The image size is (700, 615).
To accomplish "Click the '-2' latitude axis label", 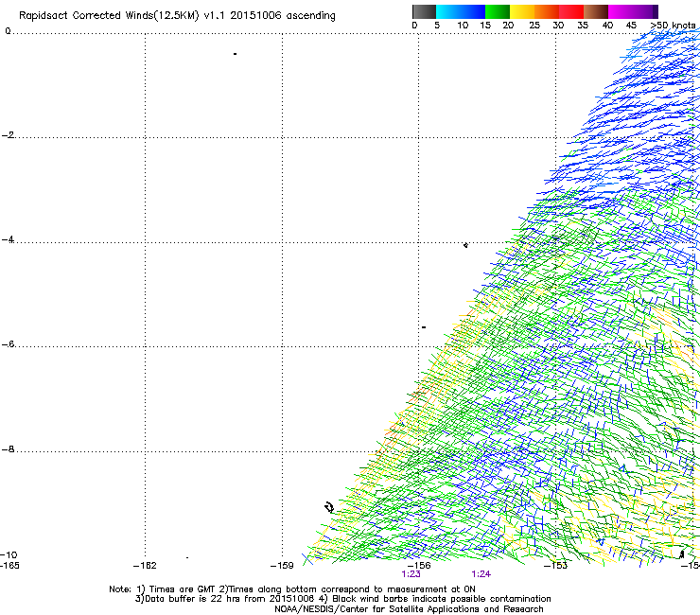I will [8, 135].
